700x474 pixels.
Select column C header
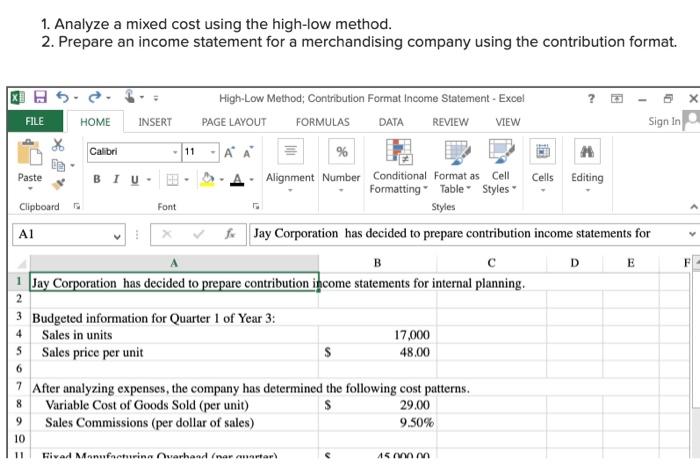point(492,263)
